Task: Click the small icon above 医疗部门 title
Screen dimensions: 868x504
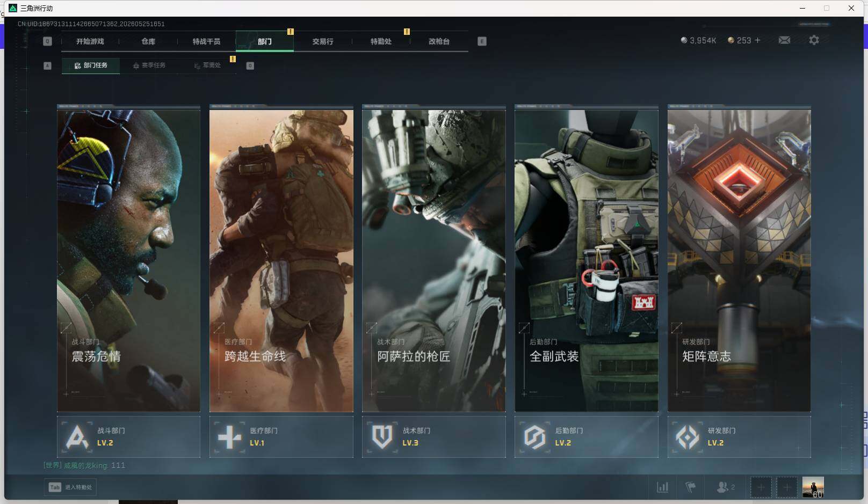Action: pos(219,327)
